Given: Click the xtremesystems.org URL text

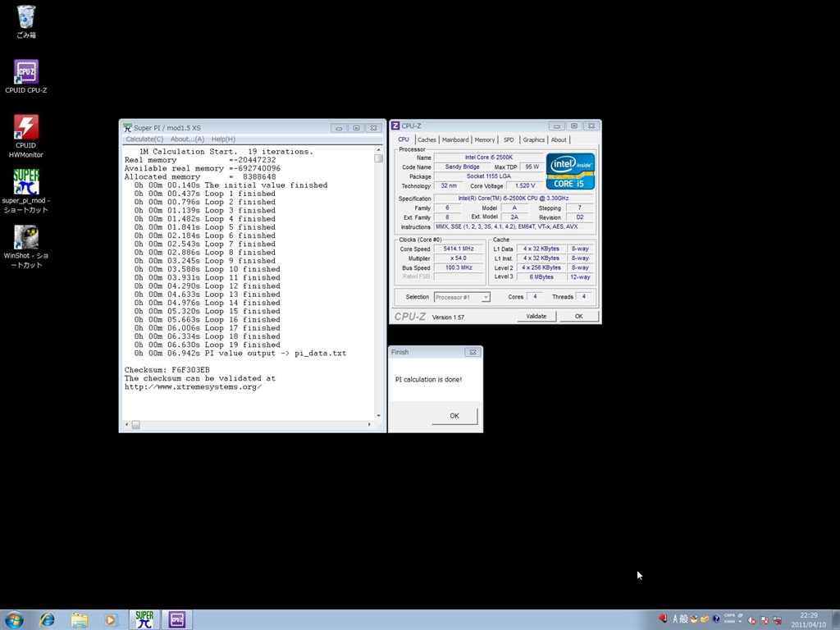Looking at the screenshot, I should [x=193, y=387].
